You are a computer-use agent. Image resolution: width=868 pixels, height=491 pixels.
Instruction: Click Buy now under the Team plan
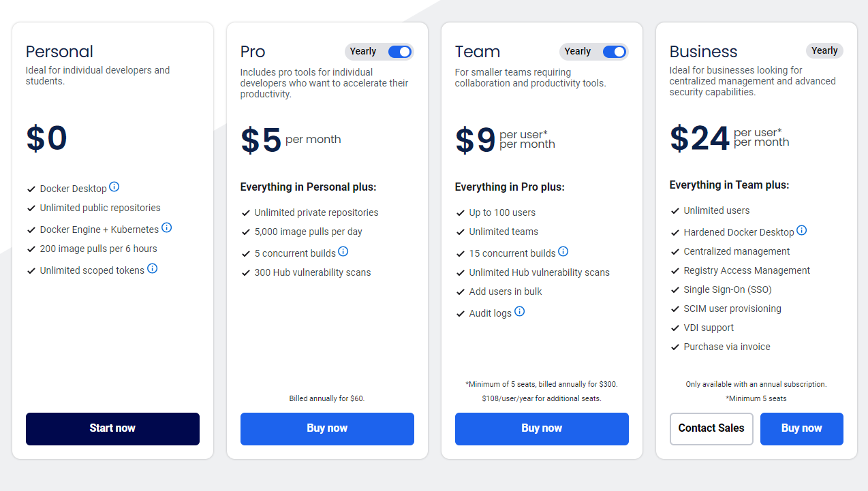tap(542, 428)
